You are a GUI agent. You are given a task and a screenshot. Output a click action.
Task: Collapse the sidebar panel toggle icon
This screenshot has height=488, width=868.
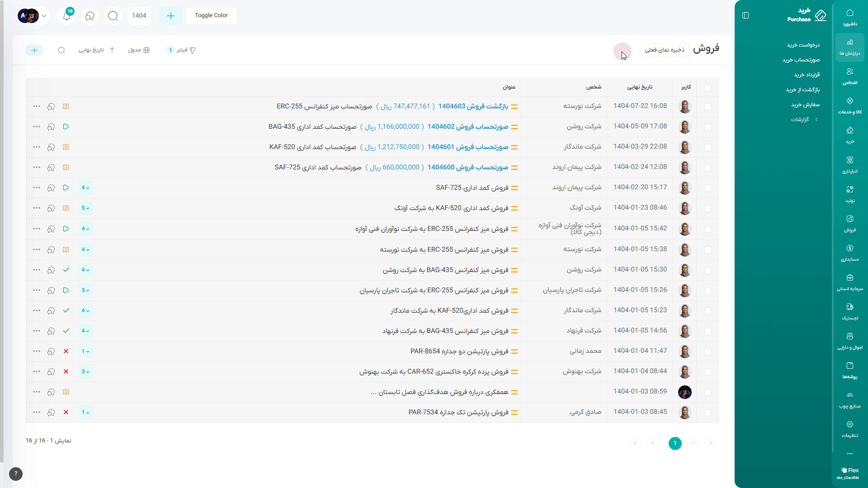click(745, 15)
